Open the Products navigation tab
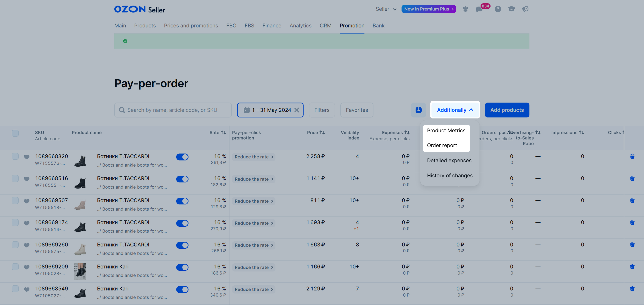 [145, 25]
